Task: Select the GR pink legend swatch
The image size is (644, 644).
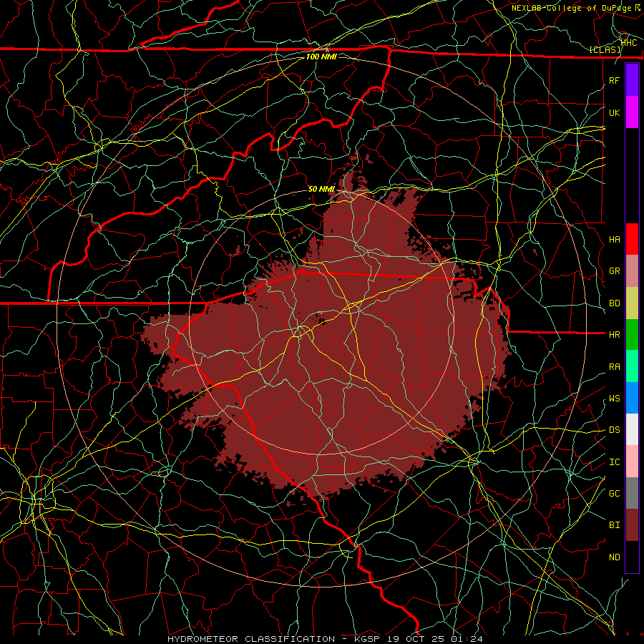Action: click(632, 270)
